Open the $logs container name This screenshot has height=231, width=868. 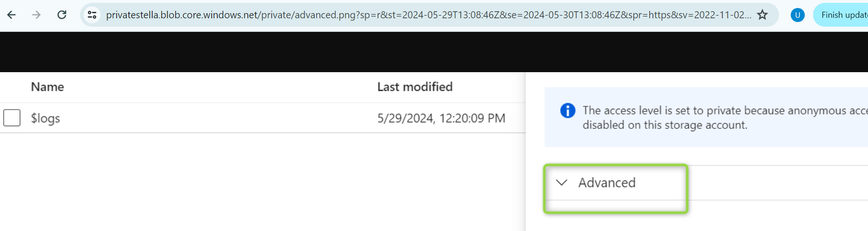coord(45,119)
